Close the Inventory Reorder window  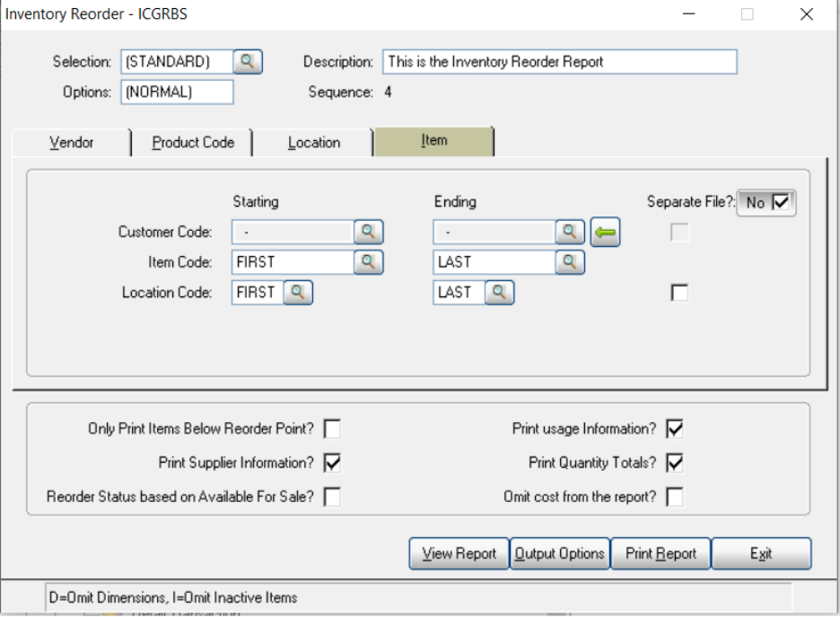[807, 14]
